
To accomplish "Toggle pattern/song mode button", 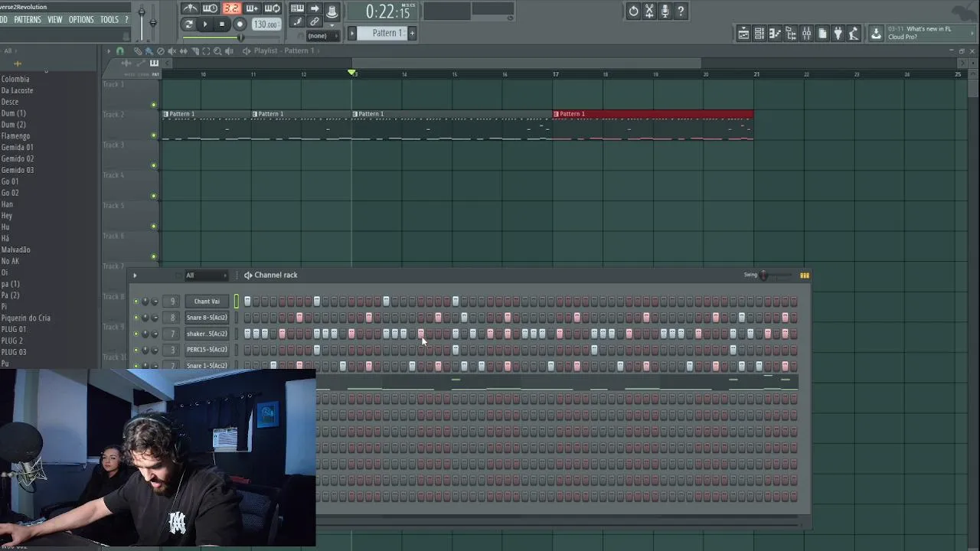I will tap(188, 24).
